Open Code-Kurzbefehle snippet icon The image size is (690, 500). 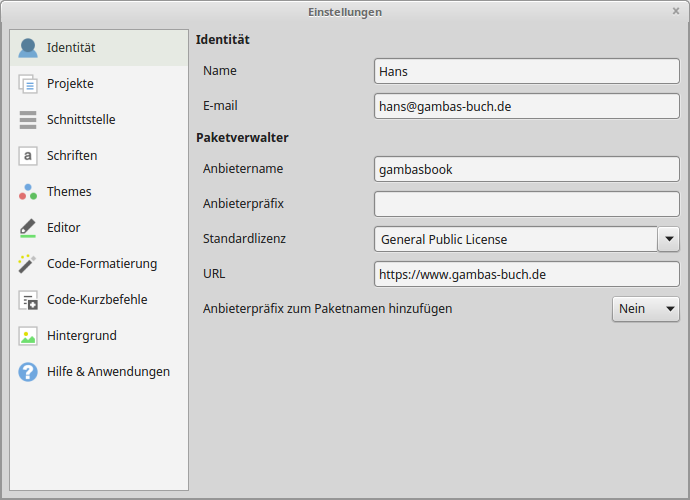tap(28, 300)
